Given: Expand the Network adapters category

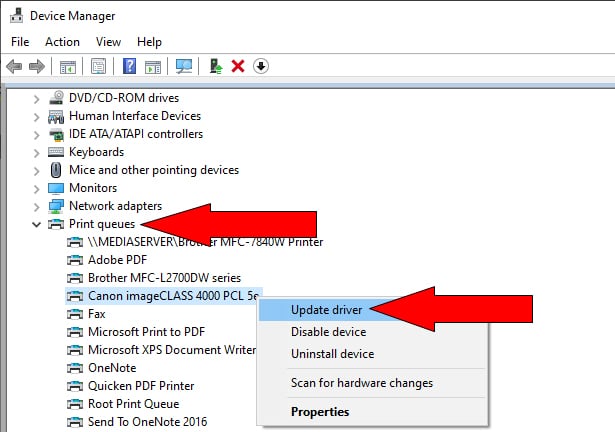Looking at the screenshot, I should coord(37,206).
